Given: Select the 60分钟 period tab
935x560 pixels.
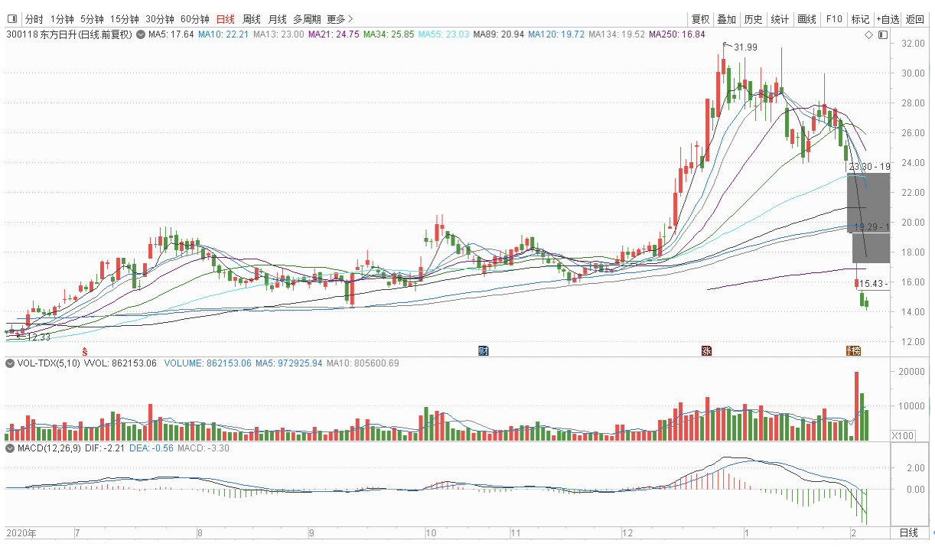Looking at the screenshot, I should tap(194, 19).
